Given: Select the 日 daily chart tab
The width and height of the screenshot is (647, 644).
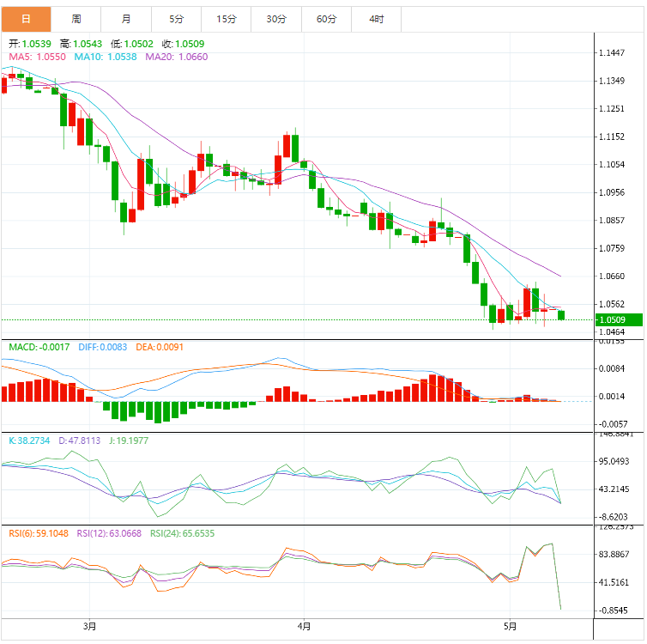Looking at the screenshot, I should pyautogui.click(x=26, y=19).
